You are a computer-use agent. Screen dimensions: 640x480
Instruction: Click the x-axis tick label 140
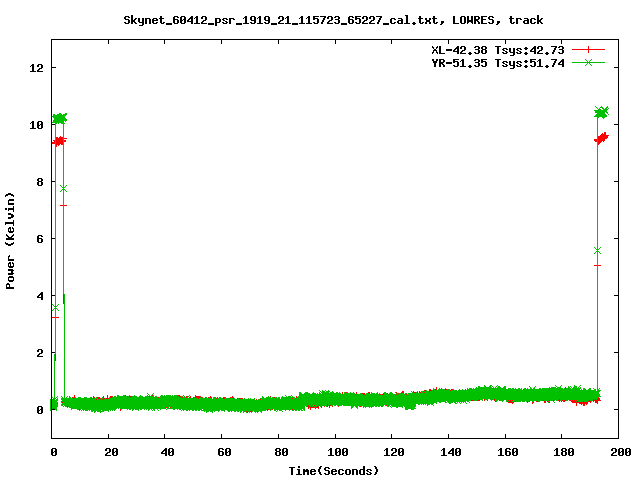(450, 452)
